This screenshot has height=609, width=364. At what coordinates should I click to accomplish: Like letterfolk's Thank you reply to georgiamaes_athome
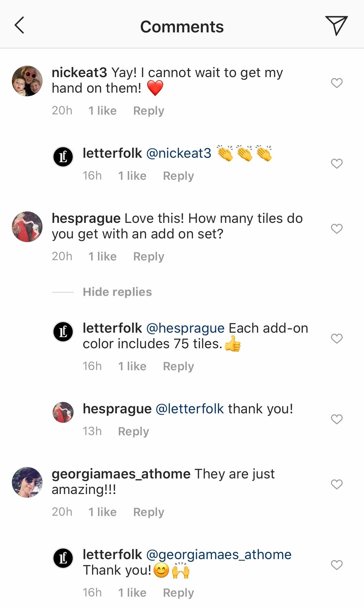pyautogui.click(x=336, y=565)
